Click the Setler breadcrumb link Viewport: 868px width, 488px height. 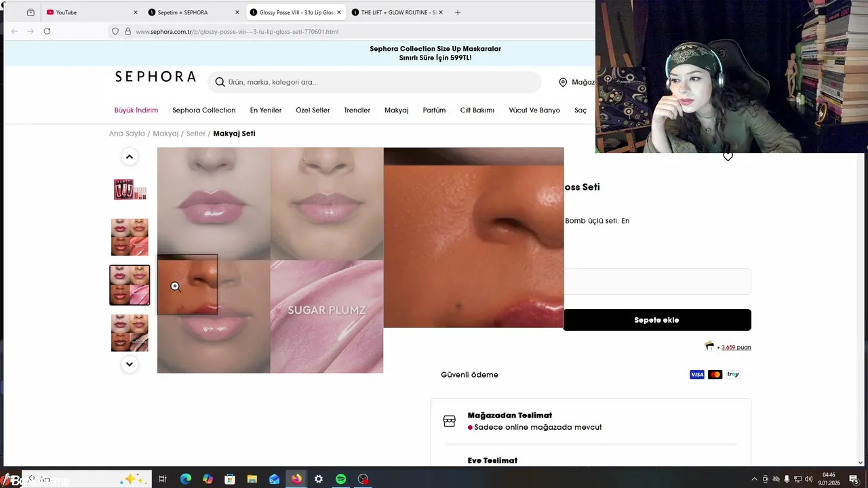195,134
